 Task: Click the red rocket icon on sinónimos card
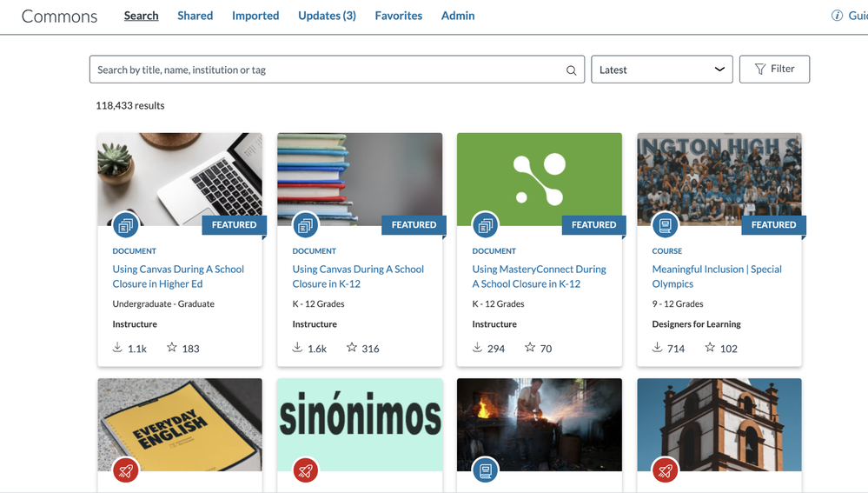305,470
